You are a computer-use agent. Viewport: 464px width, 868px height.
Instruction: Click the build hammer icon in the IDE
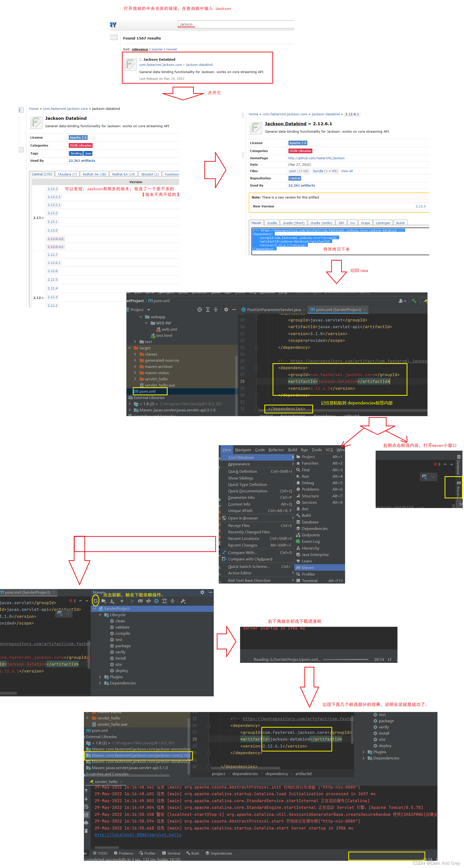(414, 301)
